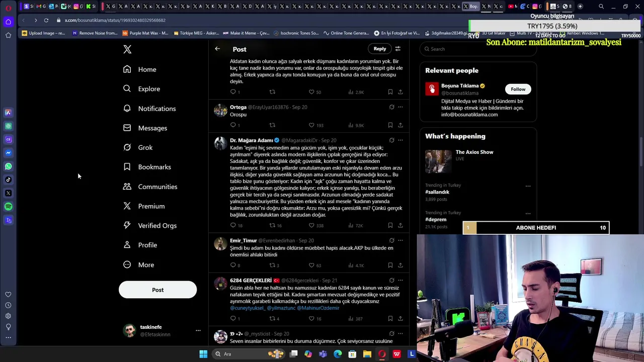Open more options for #sallandık trend

point(528,186)
